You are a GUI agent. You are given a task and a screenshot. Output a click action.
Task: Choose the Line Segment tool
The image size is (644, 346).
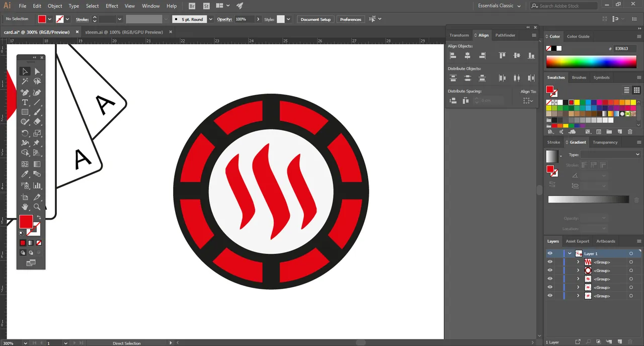(x=37, y=103)
